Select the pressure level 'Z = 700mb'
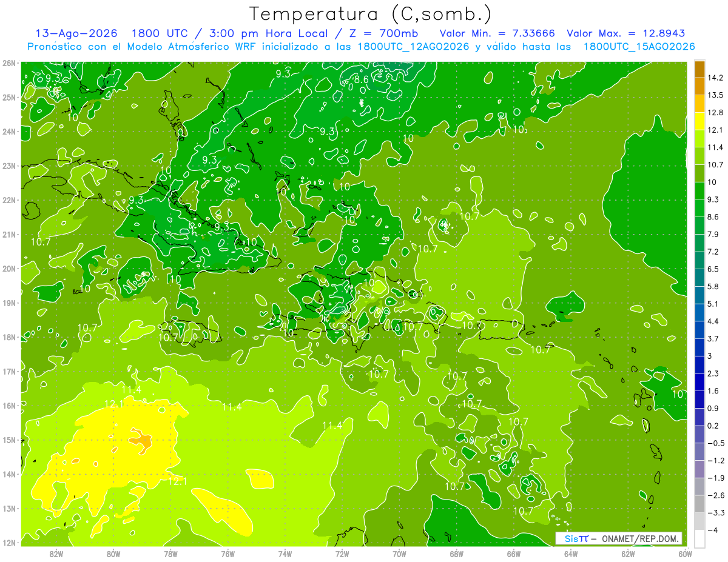The width and height of the screenshot is (728, 562). (380, 33)
